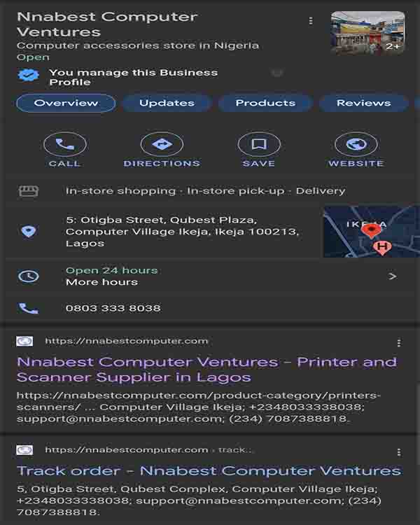Screen dimensions: 420x525
Task: Open options for the Track order result
Action: (x=398, y=452)
